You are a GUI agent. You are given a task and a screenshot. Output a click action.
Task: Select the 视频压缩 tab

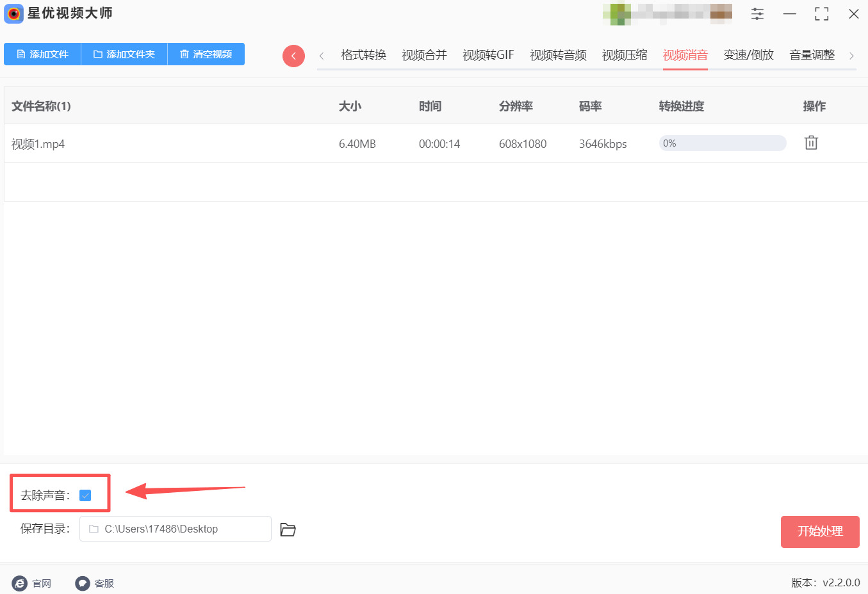(x=624, y=55)
